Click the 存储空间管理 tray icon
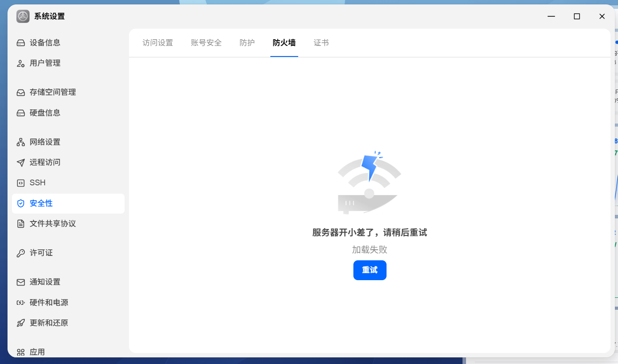Screen dimensions: 618x364 point(21,92)
